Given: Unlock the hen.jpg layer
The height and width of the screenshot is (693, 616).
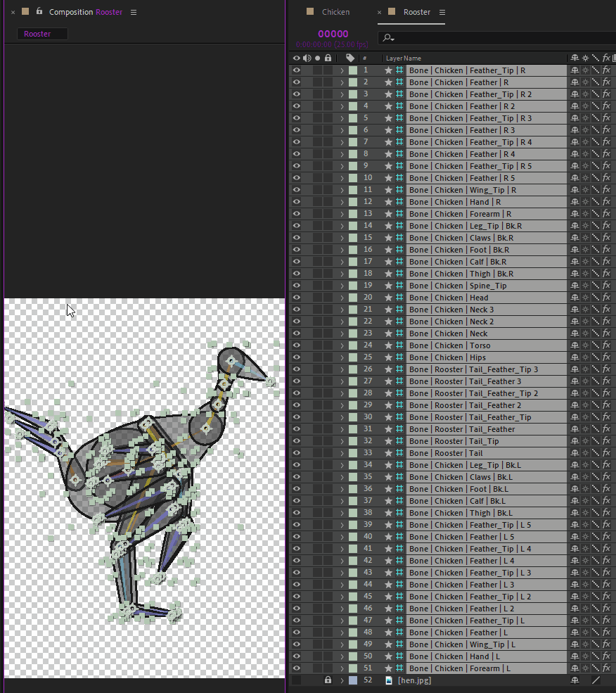Looking at the screenshot, I should tap(328, 680).
